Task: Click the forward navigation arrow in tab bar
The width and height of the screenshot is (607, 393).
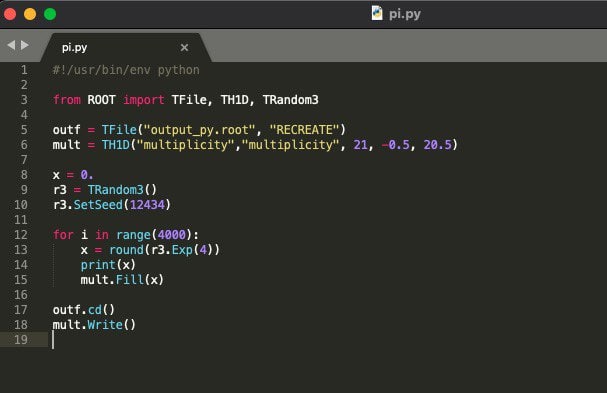Action: 25,45
